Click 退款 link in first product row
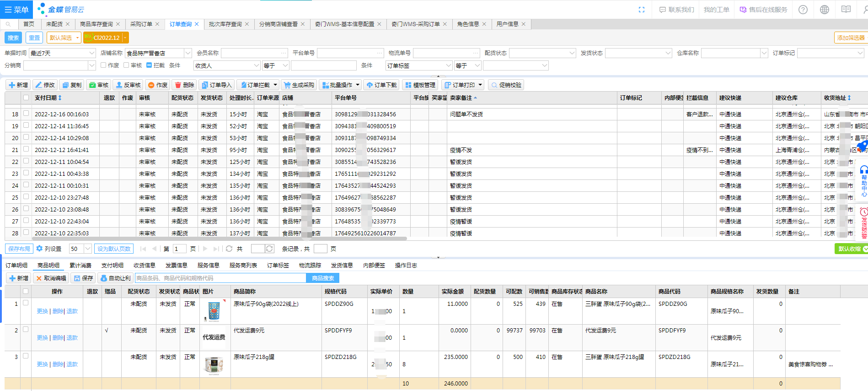868x391 pixels. (x=72, y=311)
